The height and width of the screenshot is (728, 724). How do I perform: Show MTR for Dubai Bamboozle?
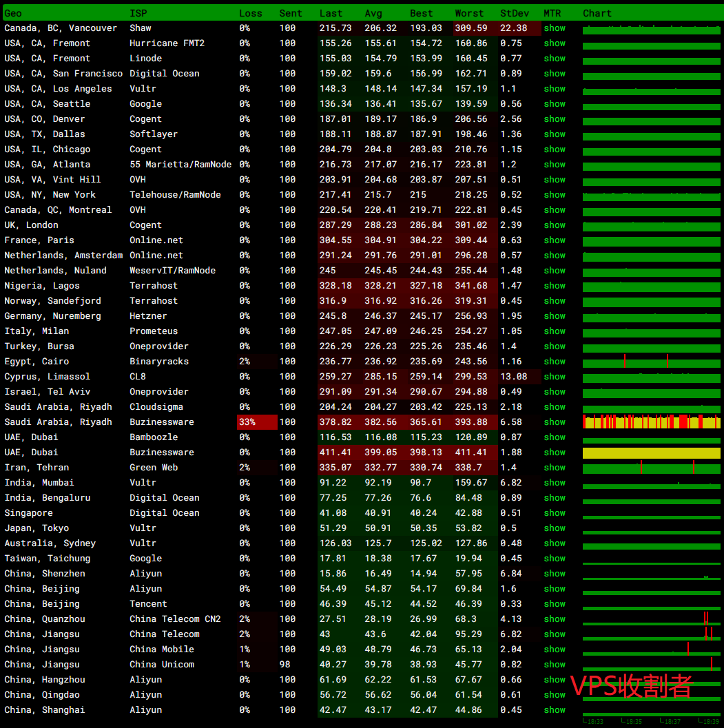click(x=555, y=437)
